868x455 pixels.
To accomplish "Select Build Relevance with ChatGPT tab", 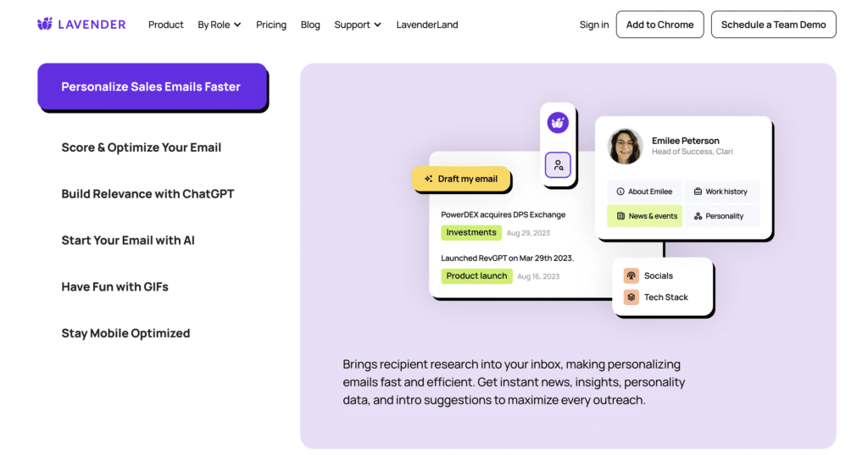I will (x=147, y=194).
